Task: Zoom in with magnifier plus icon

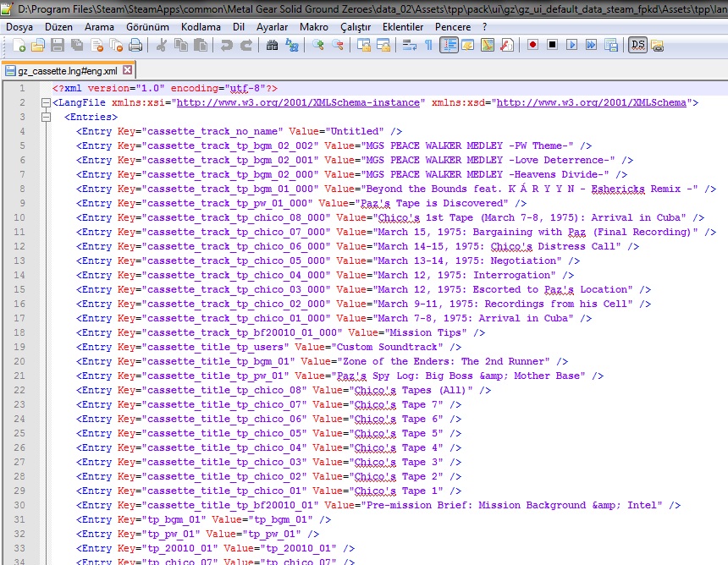Action: coord(318,45)
